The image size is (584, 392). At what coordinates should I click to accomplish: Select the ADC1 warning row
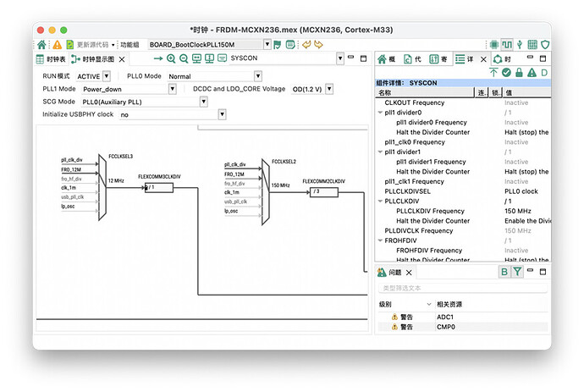pos(463,317)
